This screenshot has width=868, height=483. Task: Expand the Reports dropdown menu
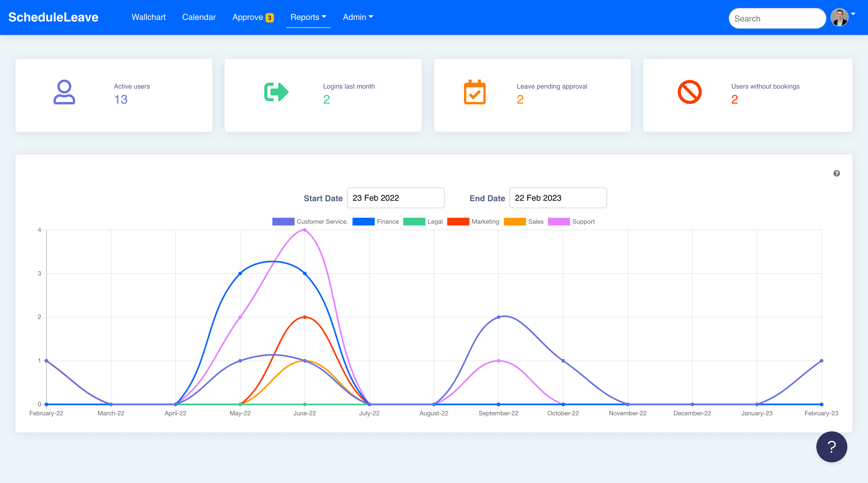tap(308, 17)
